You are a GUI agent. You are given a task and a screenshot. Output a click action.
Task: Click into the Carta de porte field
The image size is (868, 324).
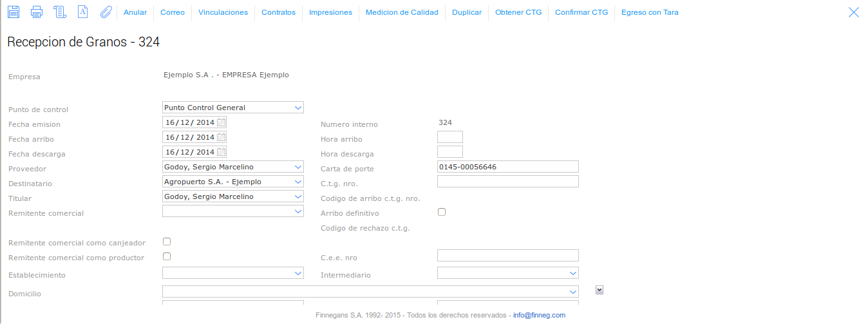click(507, 167)
